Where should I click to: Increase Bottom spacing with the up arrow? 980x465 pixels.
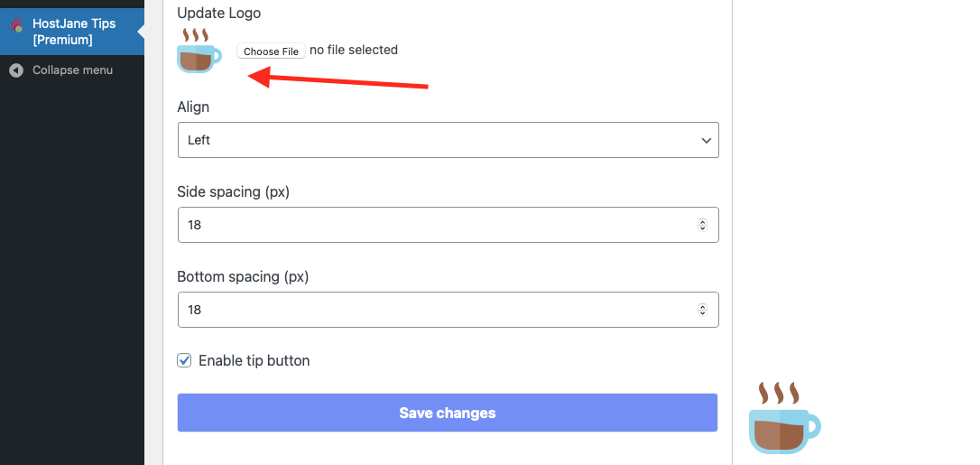click(x=702, y=307)
